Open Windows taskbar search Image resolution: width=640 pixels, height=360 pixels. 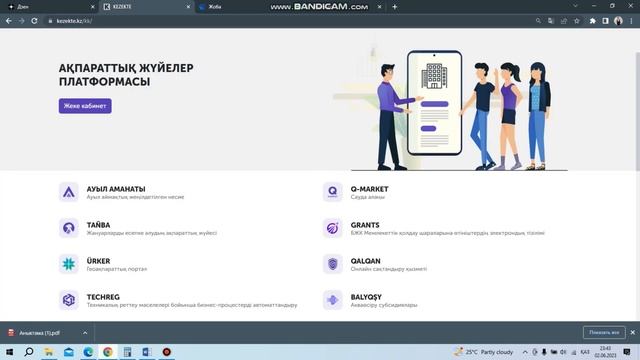point(29,351)
